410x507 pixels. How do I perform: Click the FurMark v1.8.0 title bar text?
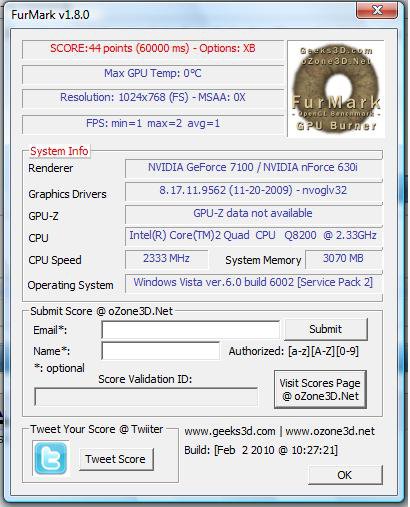[50, 15]
